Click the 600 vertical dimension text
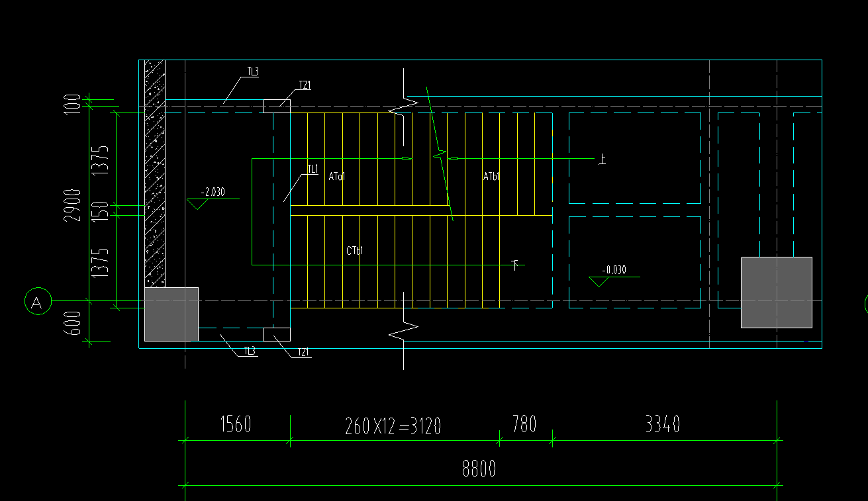The height and width of the screenshot is (501, 868). click(x=73, y=323)
